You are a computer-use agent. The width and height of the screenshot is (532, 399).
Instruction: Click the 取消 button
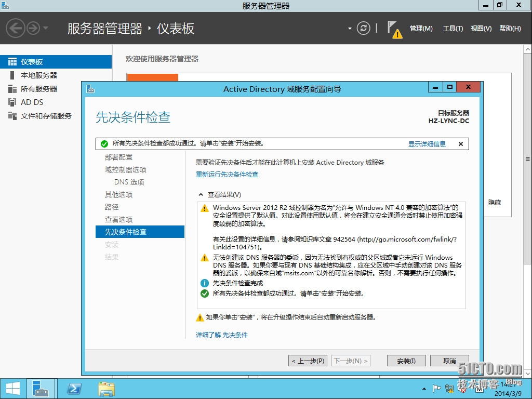449,361
